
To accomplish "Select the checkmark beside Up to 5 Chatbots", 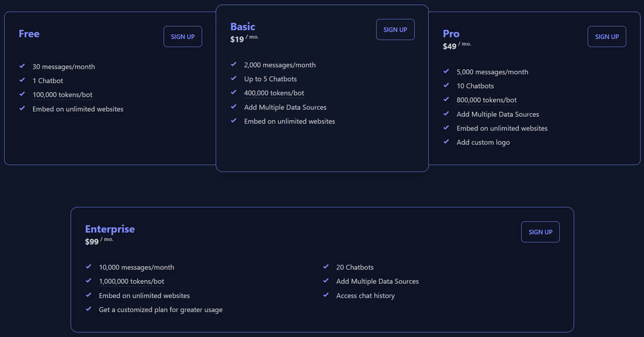I will click(x=234, y=79).
